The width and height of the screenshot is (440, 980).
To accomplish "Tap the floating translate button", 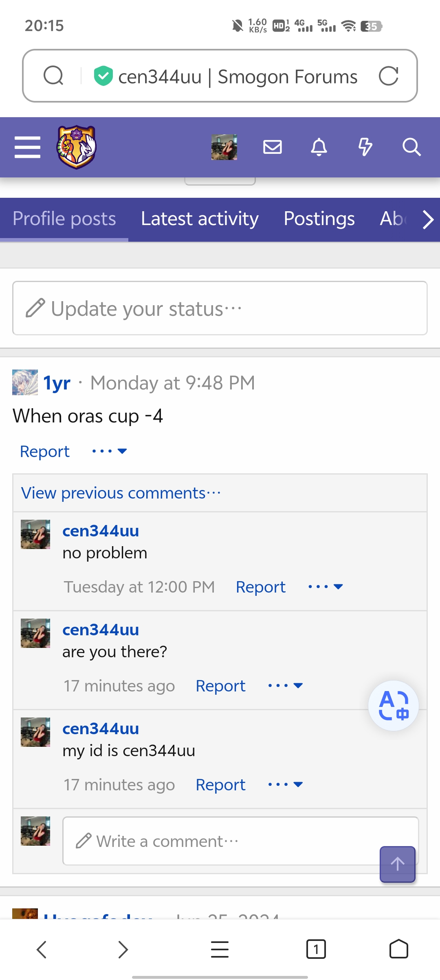I will (x=394, y=705).
